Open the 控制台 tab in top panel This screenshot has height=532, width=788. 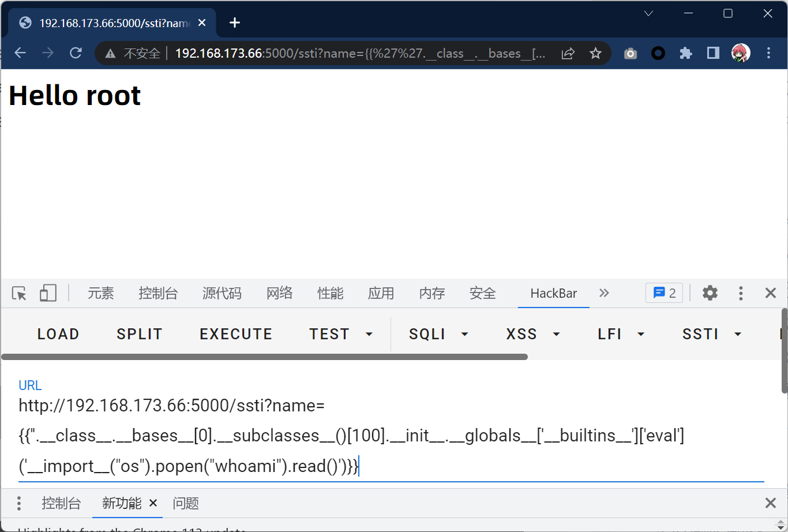pos(158,293)
